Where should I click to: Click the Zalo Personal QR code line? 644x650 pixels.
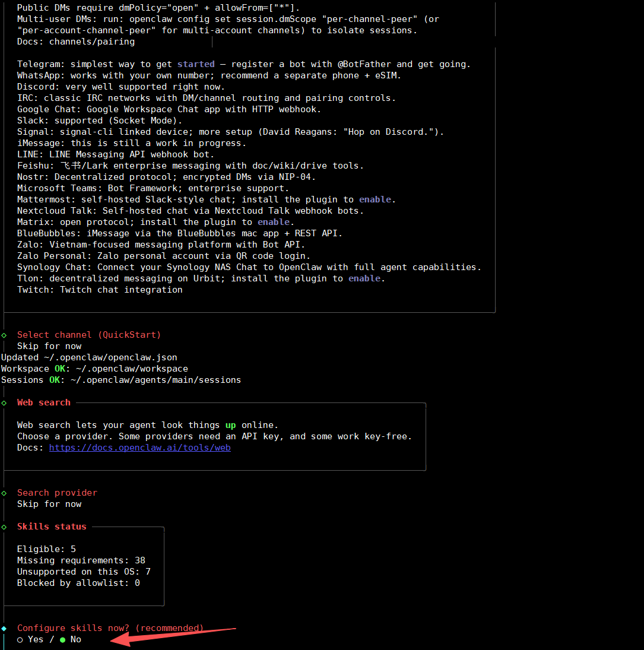164,256
